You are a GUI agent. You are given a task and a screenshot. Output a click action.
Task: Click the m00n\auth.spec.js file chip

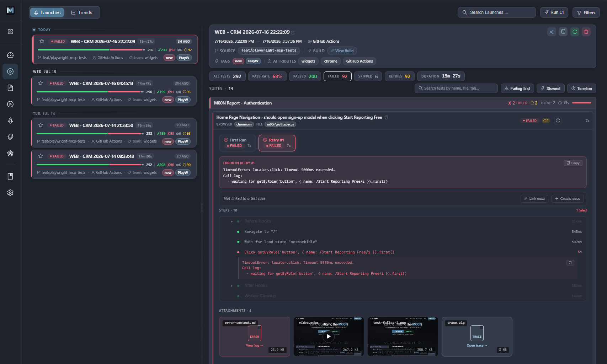281,124
